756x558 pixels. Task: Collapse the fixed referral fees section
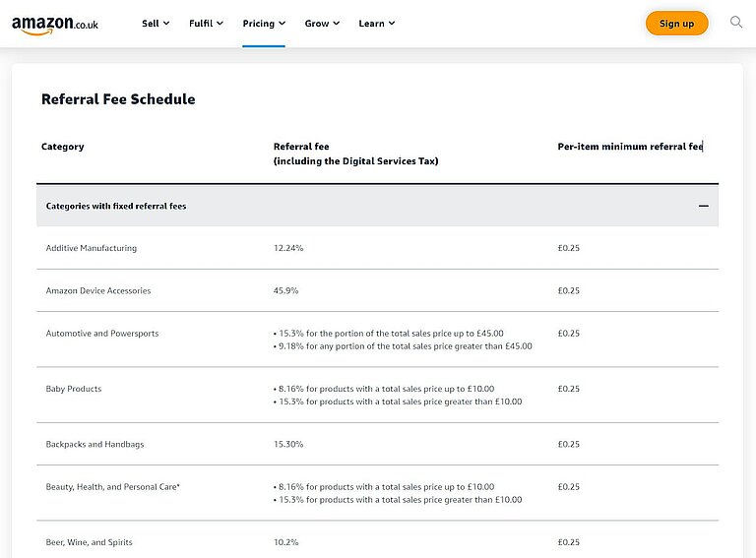(703, 207)
